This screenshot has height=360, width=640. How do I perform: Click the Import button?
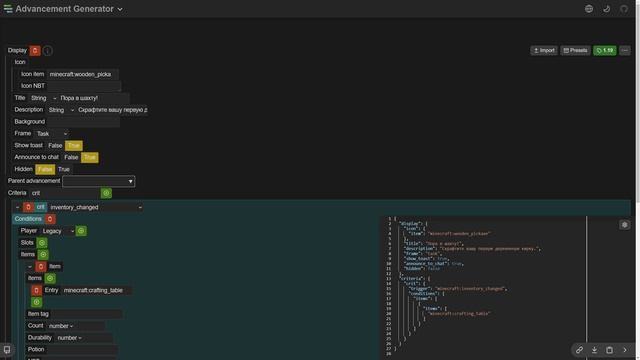544,51
